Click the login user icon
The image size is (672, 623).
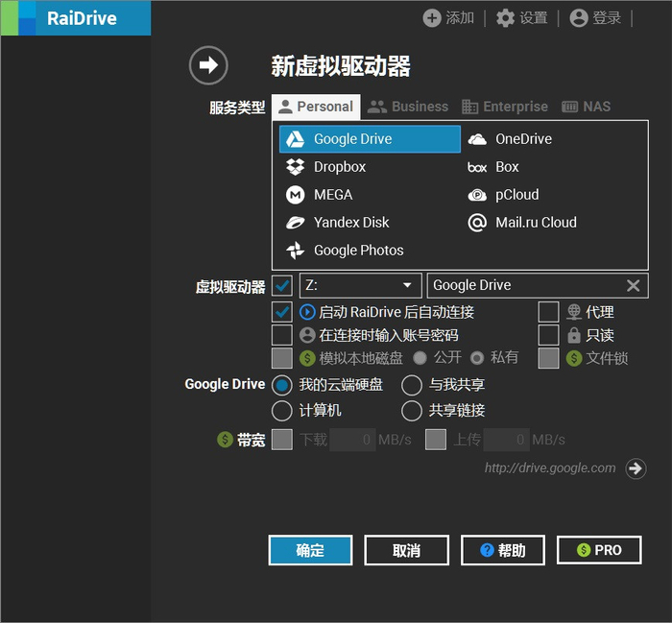tap(579, 18)
